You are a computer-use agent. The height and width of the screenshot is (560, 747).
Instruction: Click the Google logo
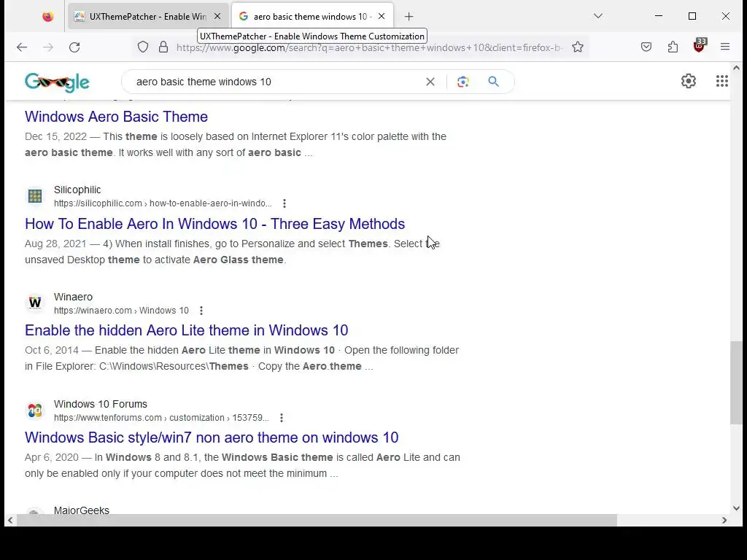tap(57, 82)
